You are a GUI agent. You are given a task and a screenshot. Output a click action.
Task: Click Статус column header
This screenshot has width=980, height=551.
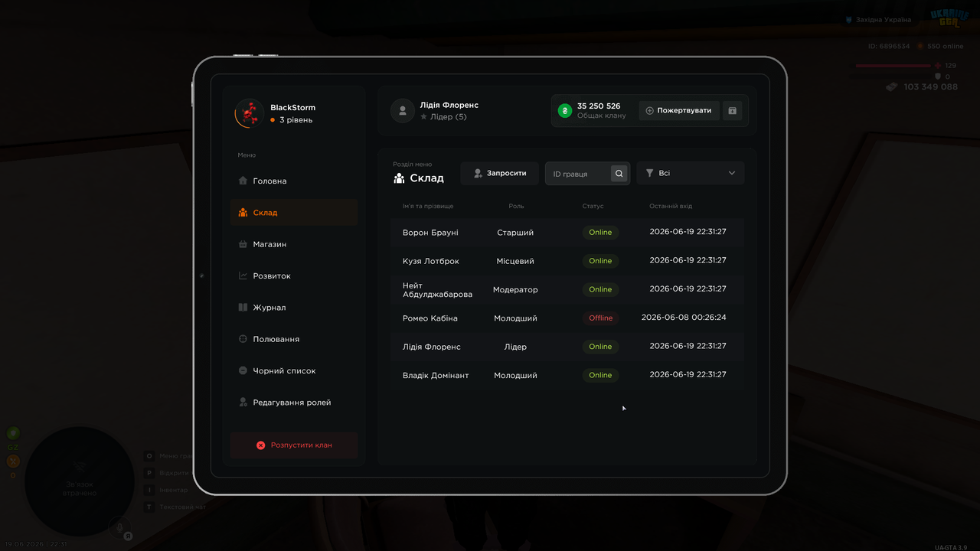pyautogui.click(x=593, y=206)
